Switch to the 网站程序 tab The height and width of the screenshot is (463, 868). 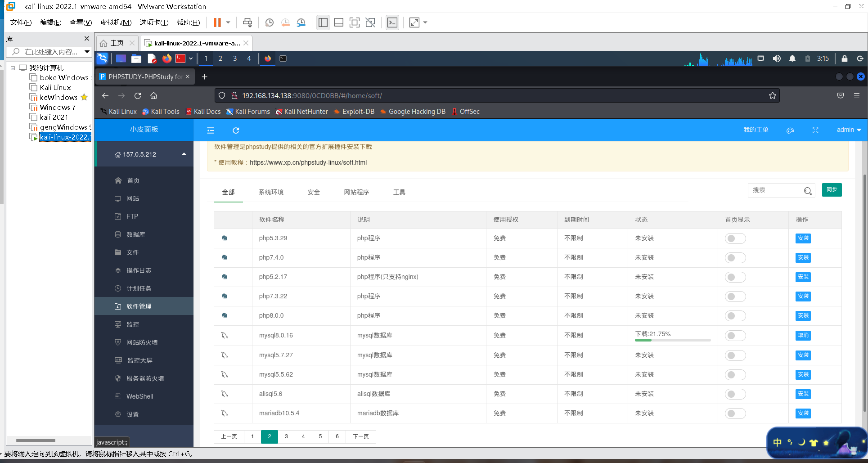356,192
